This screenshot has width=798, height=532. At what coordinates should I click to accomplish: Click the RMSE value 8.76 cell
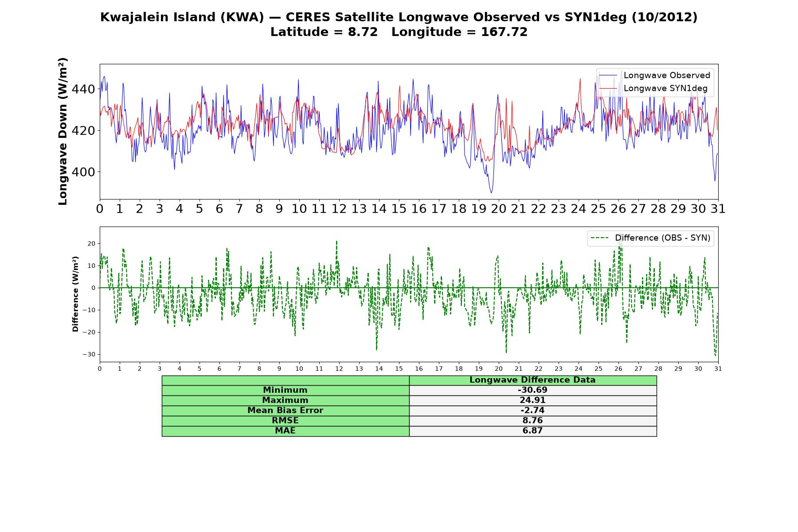point(532,421)
